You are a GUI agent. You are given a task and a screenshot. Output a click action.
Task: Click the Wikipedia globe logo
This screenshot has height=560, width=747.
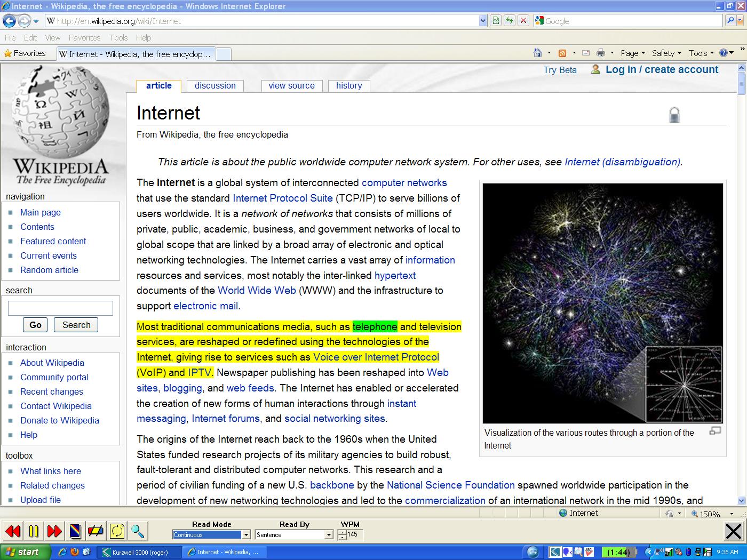(60, 126)
